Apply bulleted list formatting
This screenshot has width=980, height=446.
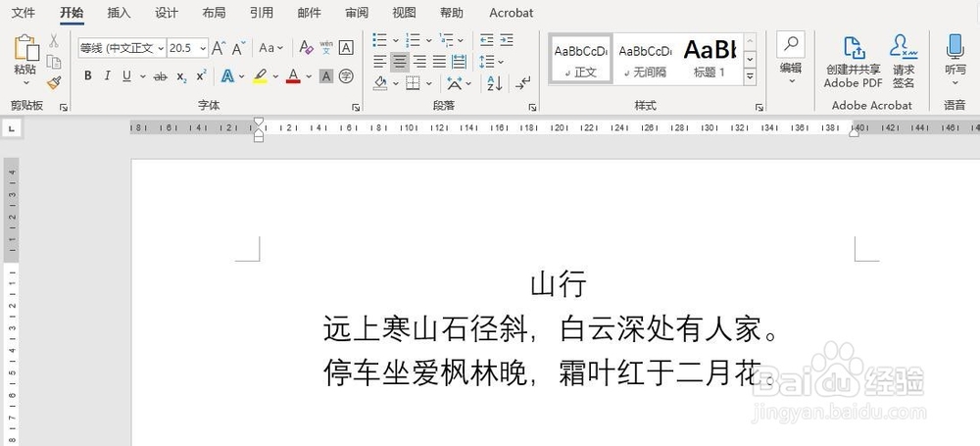[x=379, y=40]
